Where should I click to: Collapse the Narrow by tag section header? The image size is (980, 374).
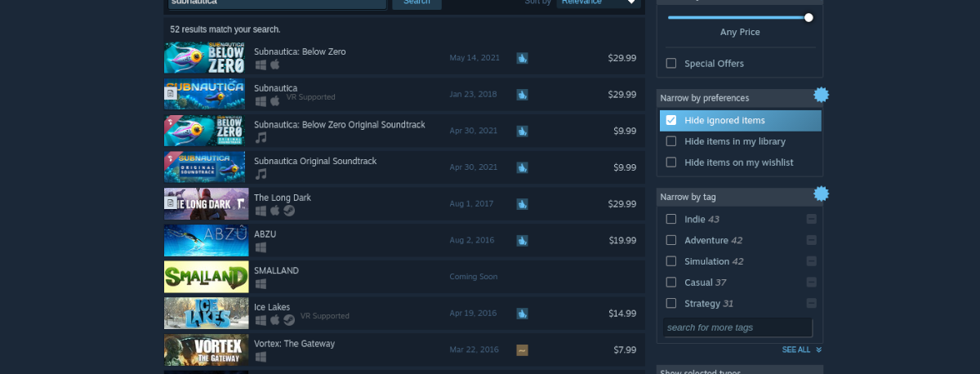(x=739, y=197)
